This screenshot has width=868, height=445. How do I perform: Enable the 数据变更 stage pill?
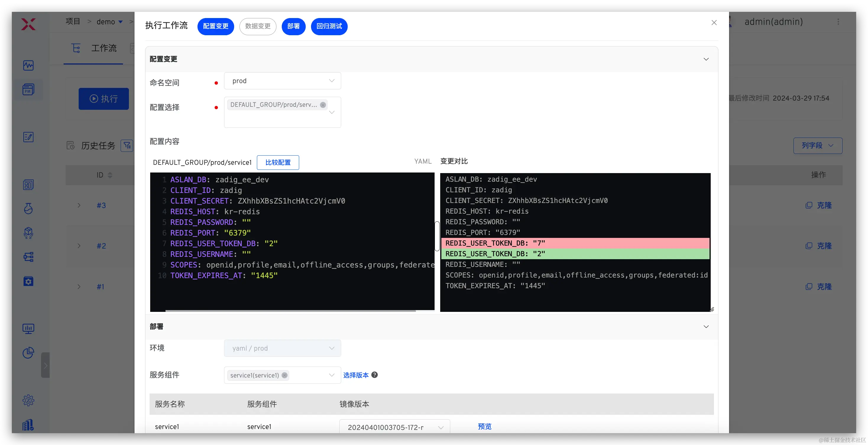click(258, 26)
